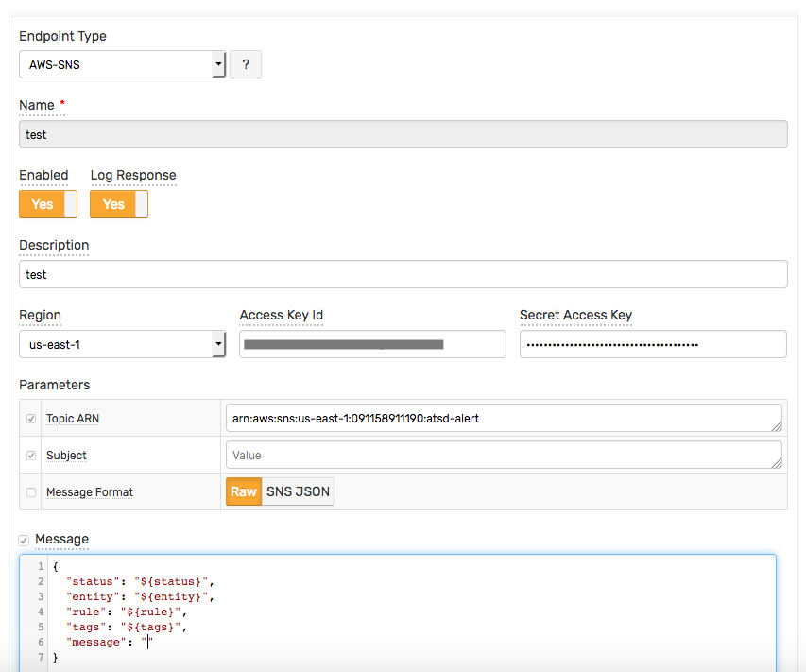Screen dimensions: 806x672
Task: Open the Region dropdown showing us-east-1
Action: coord(122,344)
